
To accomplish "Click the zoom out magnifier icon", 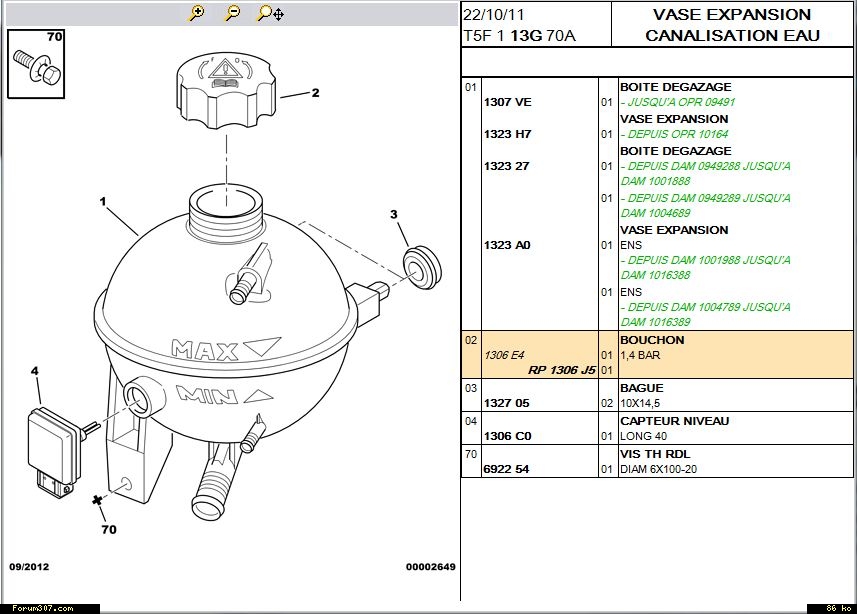I will 232,13.
